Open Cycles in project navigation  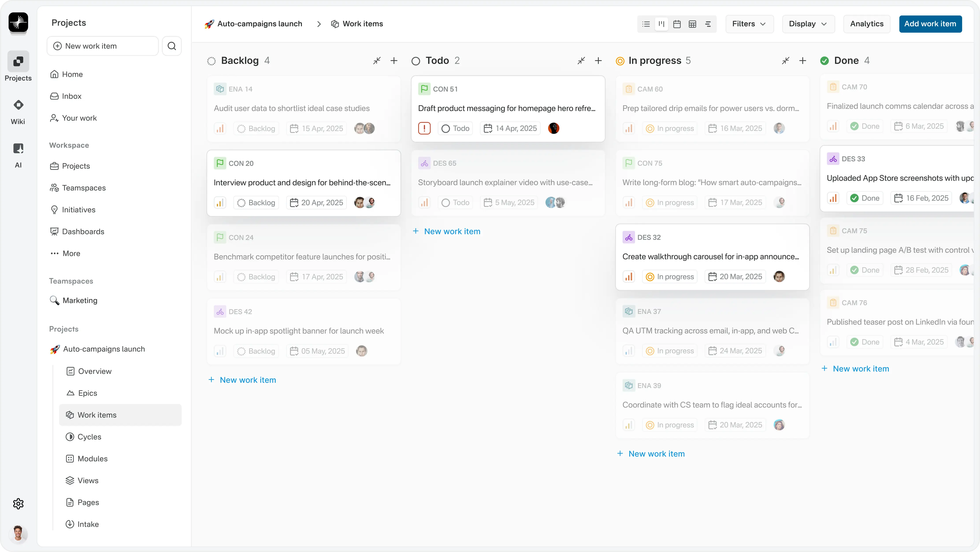pos(89,437)
